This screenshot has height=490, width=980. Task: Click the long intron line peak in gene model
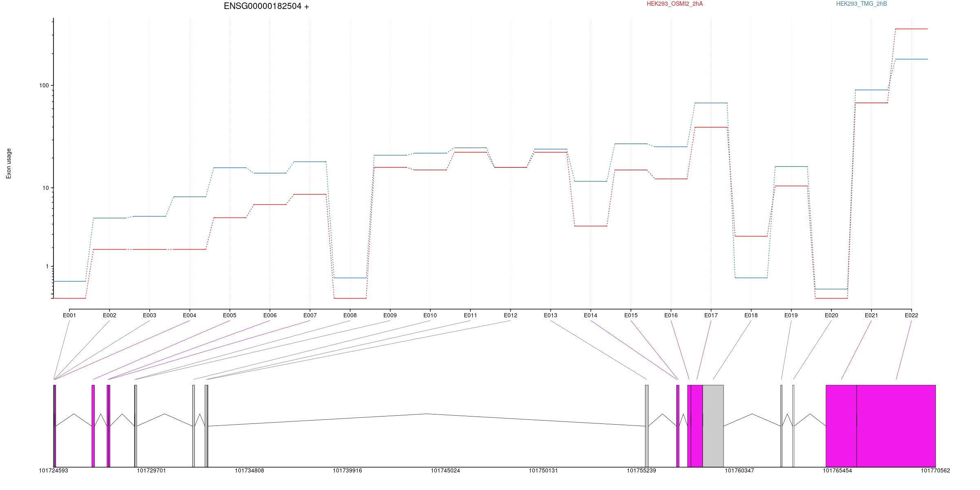click(x=427, y=414)
